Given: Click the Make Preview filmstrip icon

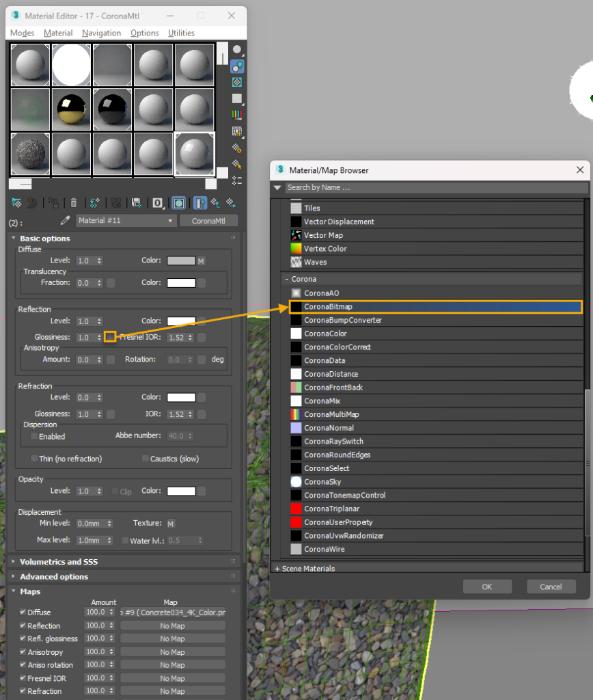Looking at the screenshot, I should tap(237, 131).
